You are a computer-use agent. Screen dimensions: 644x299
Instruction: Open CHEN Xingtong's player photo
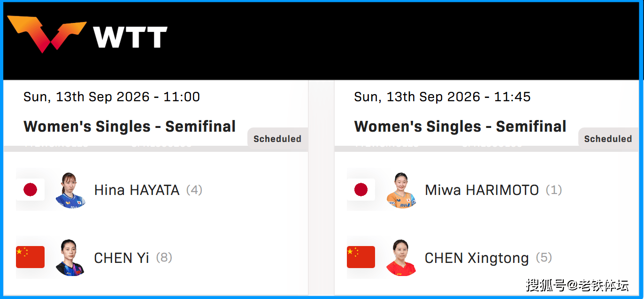click(401, 257)
